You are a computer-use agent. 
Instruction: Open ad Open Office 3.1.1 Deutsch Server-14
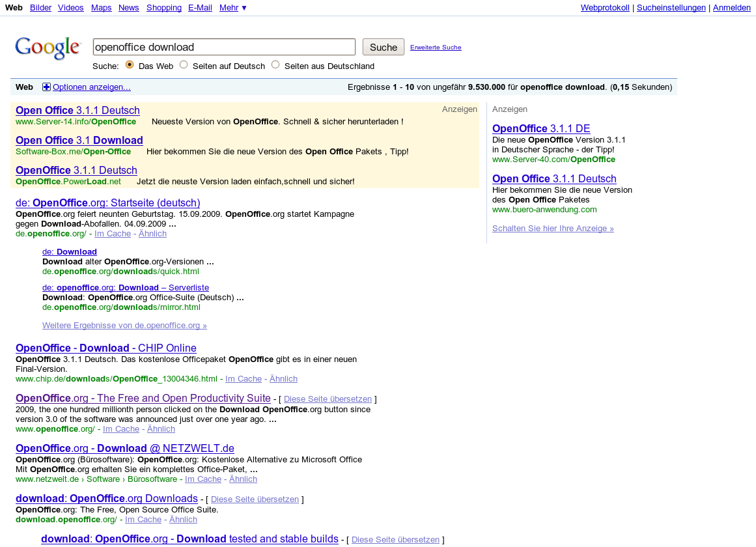coord(77,111)
